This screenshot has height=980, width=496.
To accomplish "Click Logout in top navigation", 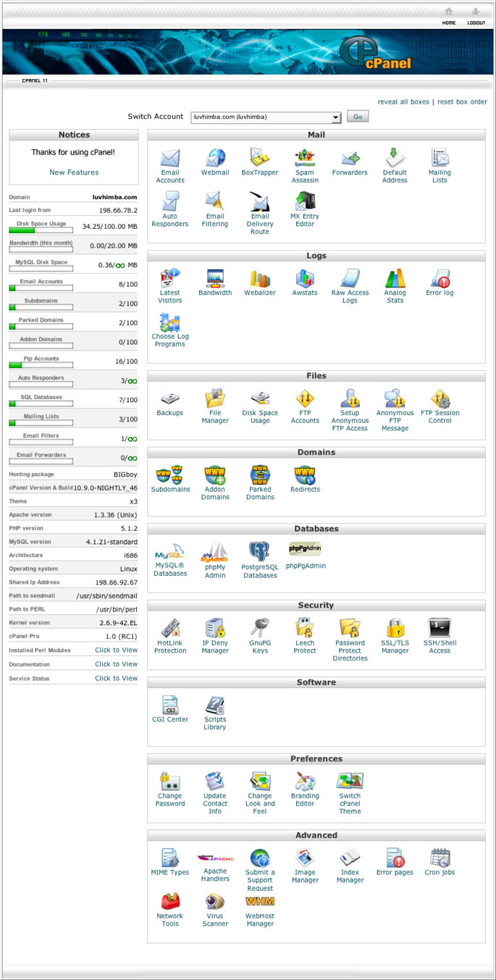I will pyautogui.click(x=476, y=16).
